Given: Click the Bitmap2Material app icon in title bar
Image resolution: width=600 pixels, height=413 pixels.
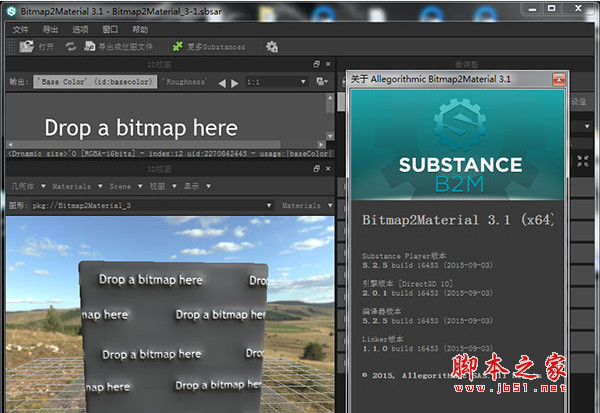Looking at the screenshot, I should coord(11,11).
